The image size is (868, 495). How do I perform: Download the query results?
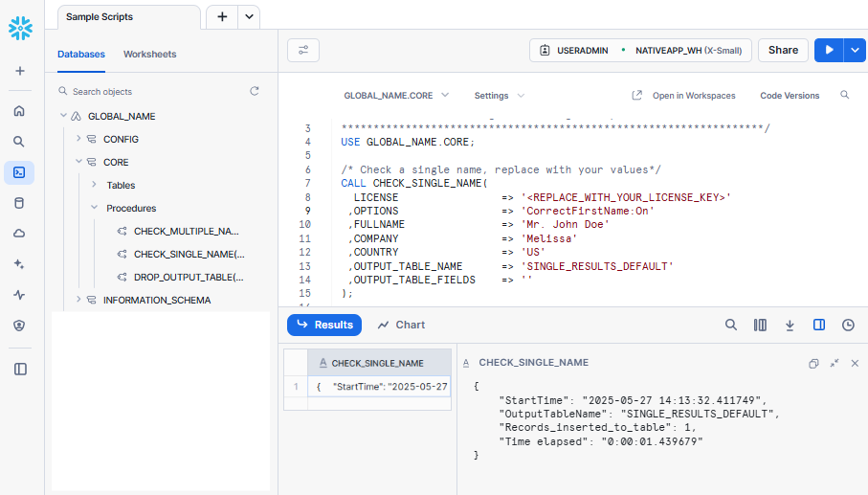tap(790, 325)
